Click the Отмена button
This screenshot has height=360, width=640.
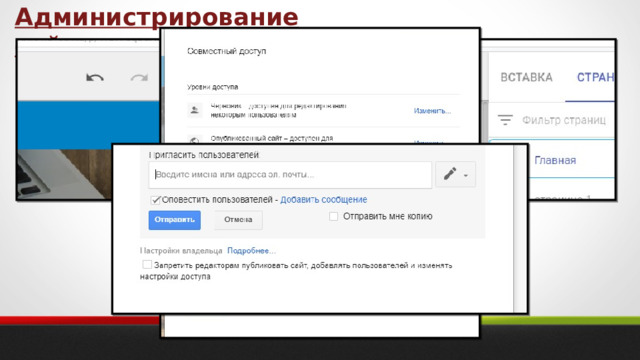(x=238, y=220)
